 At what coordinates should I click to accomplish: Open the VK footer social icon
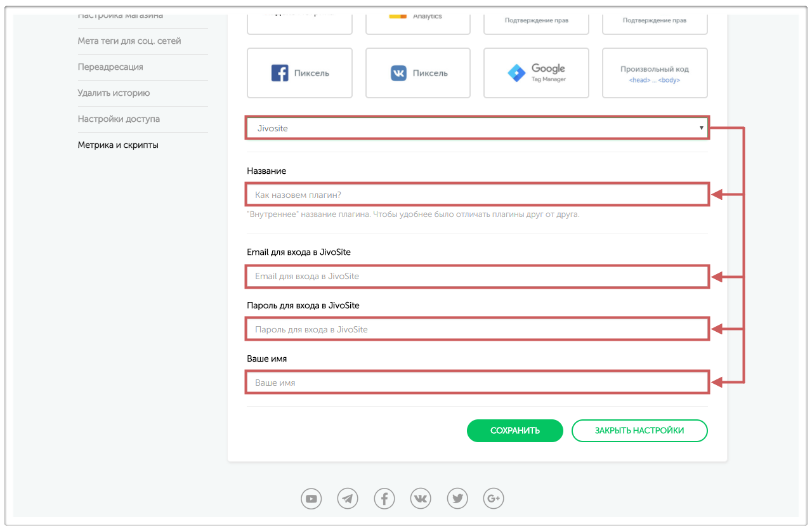421,499
